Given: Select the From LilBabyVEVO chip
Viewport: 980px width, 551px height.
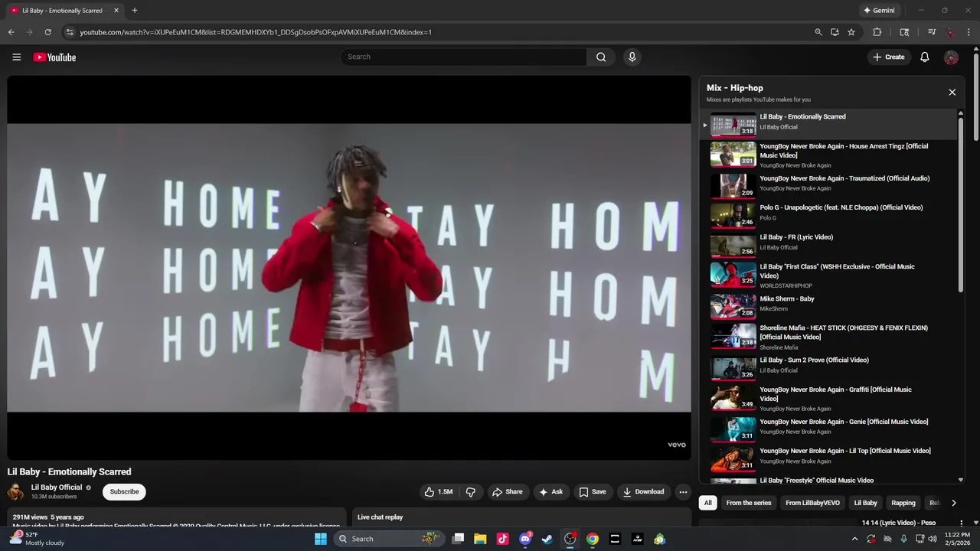Looking at the screenshot, I should 812,503.
